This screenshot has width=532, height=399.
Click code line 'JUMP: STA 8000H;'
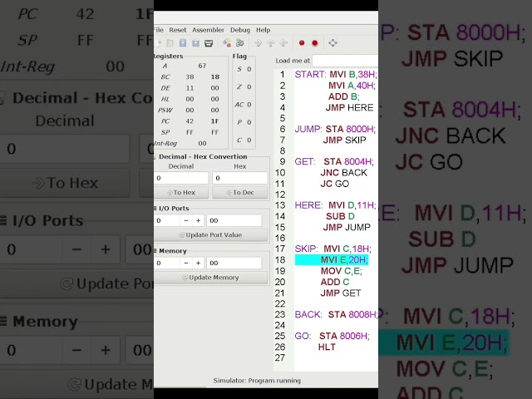tap(335, 129)
